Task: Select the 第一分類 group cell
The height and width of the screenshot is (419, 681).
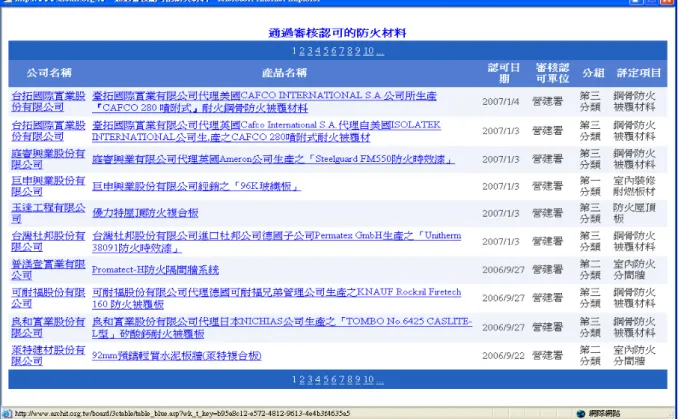Action: (590, 186)
